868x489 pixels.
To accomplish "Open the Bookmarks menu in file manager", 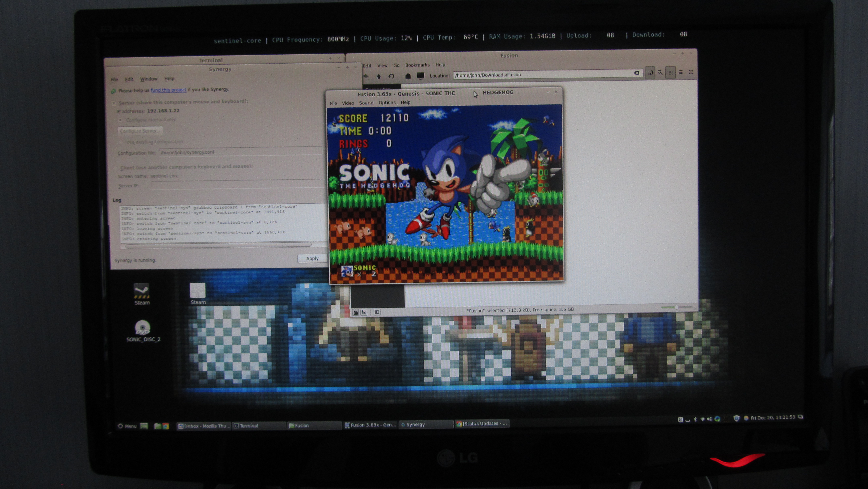I will tap(417, 65).
